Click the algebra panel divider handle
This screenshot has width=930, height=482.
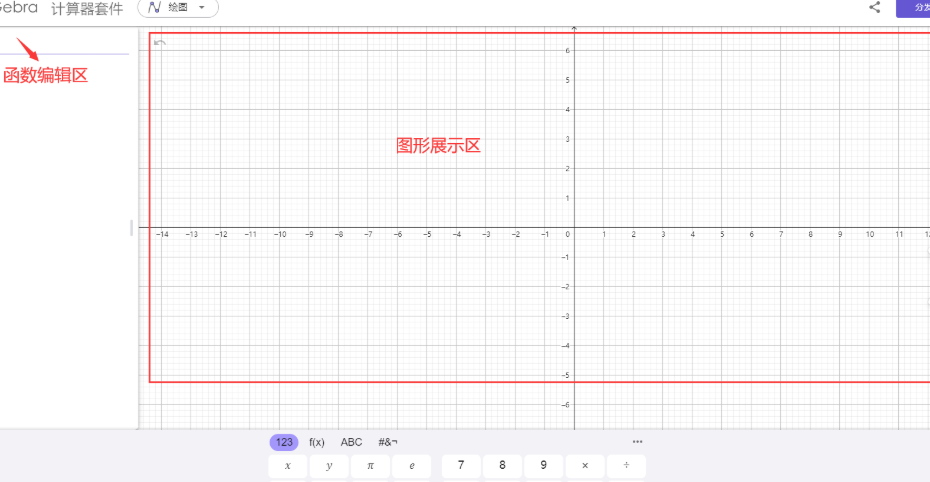coord(132,228)
